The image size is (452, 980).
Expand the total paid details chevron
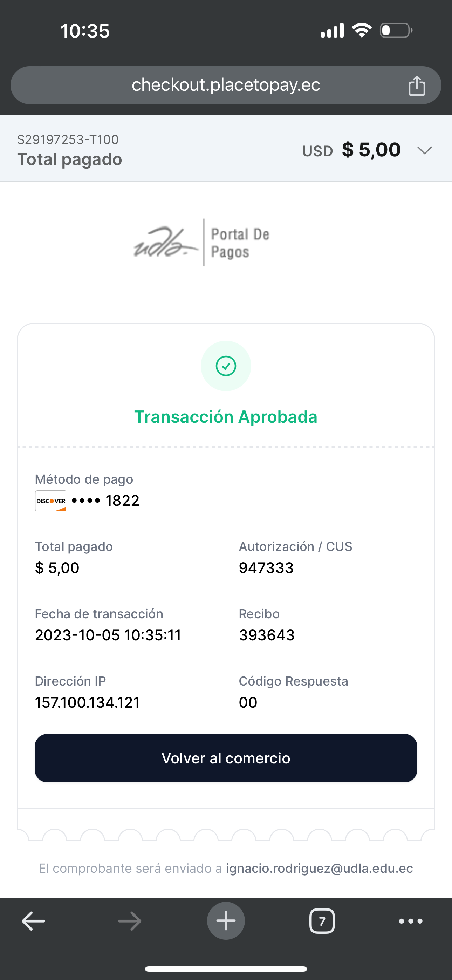click(x=424, y=150)
